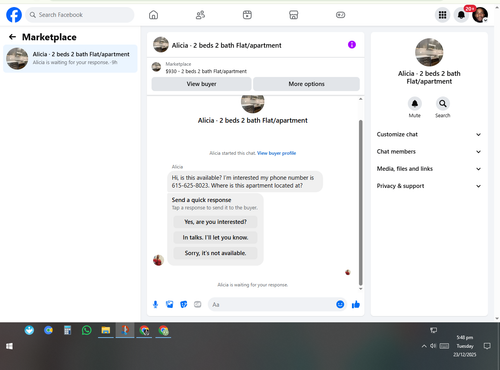Screen dimensions: 500x370
Task: Click the Search Facebook field
Action: click(x=80, y=15)
